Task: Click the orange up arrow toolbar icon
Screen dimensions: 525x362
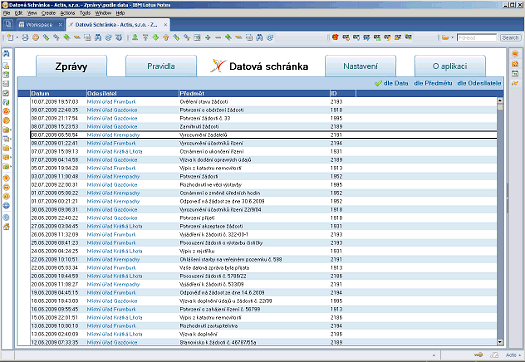Action: (166, 38)
